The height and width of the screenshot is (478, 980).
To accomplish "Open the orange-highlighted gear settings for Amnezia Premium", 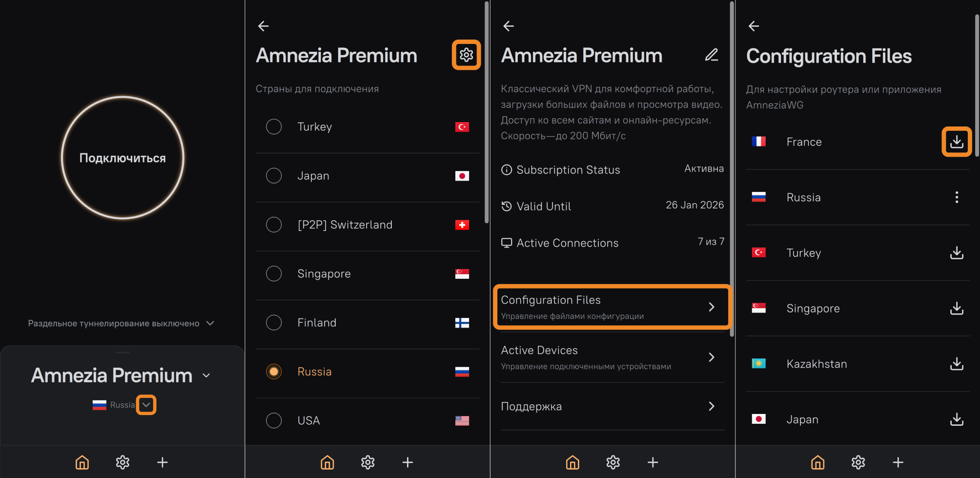I will tap(466, 55).
